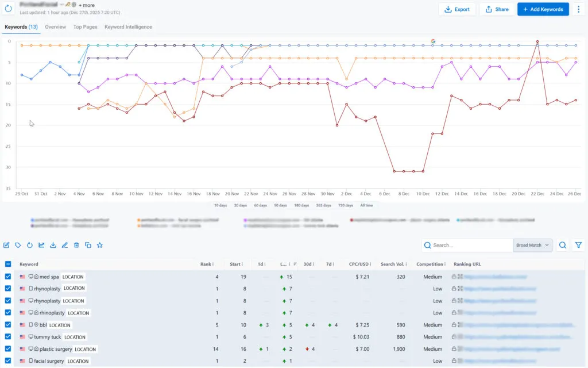The image size is (588, 368).
Task: Click the LOCATION tag on med spa row
Action: click(x=73, y=277)
